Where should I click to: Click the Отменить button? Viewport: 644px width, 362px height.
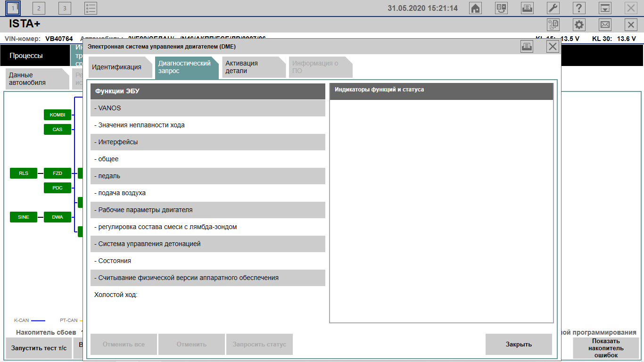[191, 344]
